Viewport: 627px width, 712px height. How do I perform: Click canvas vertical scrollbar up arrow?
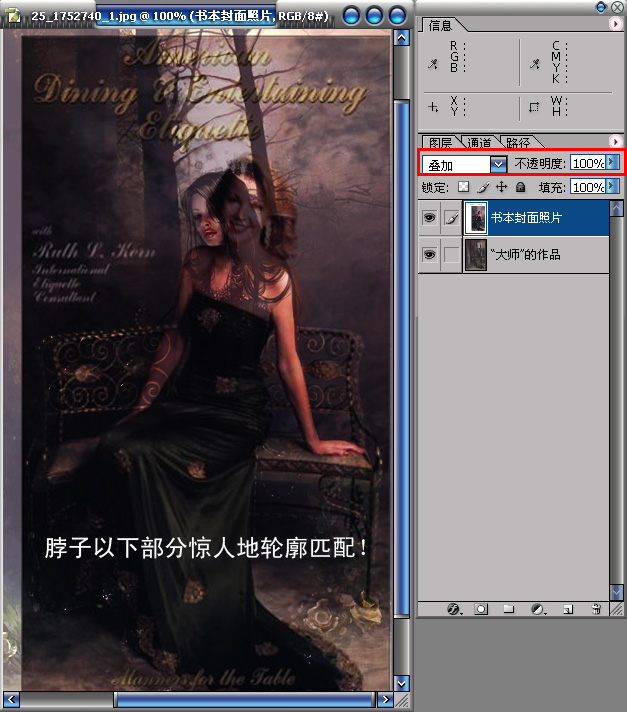(x=401, y=38)
